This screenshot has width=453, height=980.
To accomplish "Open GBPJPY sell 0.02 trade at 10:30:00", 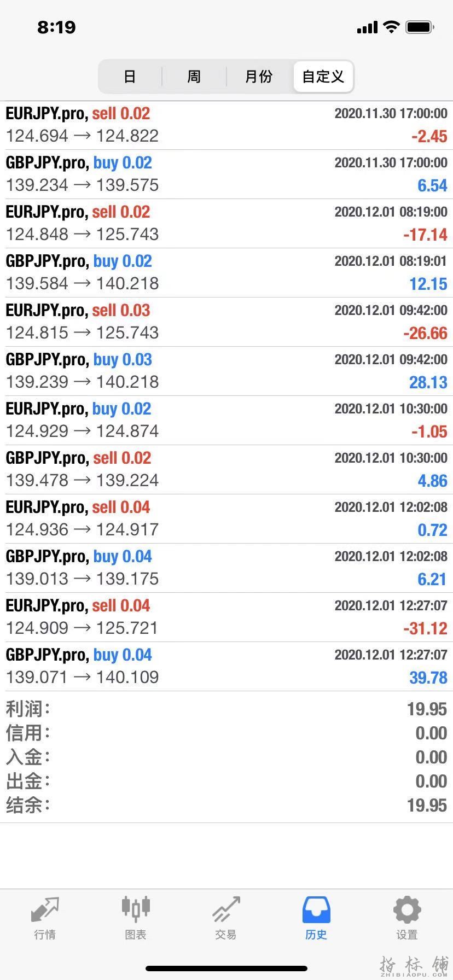I will tap(226, 470).
